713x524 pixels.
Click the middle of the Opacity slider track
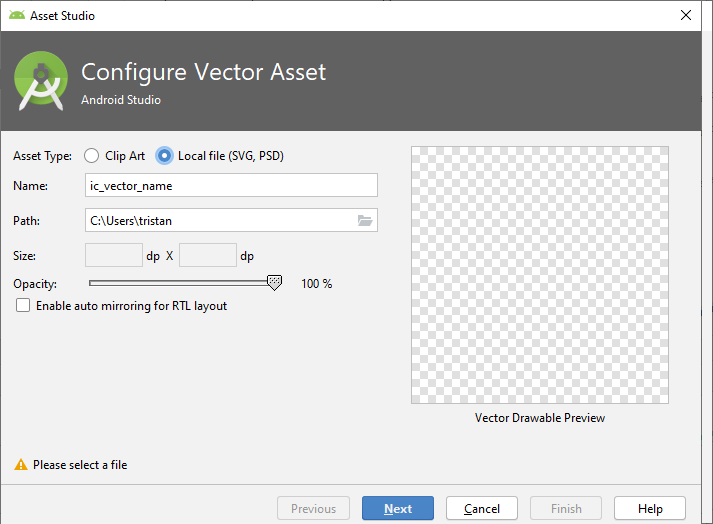pos(182,283)
